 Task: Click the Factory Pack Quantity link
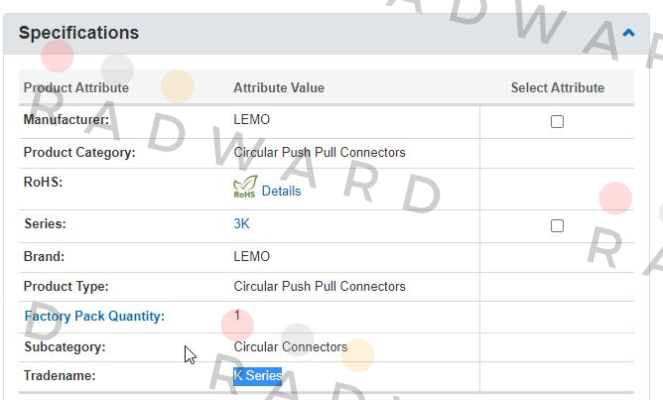tap(94, 316)
